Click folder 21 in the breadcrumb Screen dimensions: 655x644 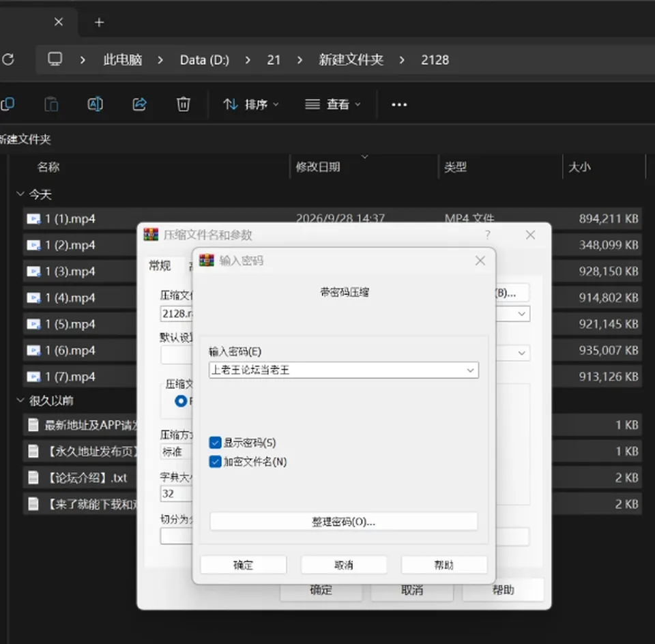coord(274,60)
